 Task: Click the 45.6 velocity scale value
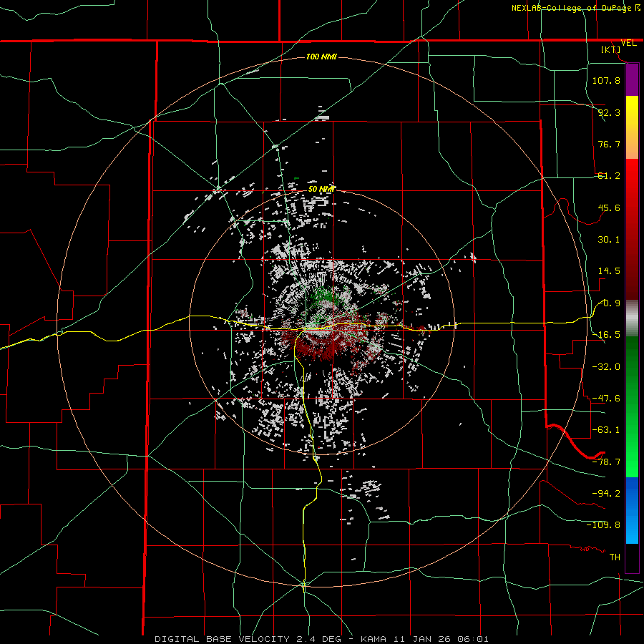coord(609,208)
